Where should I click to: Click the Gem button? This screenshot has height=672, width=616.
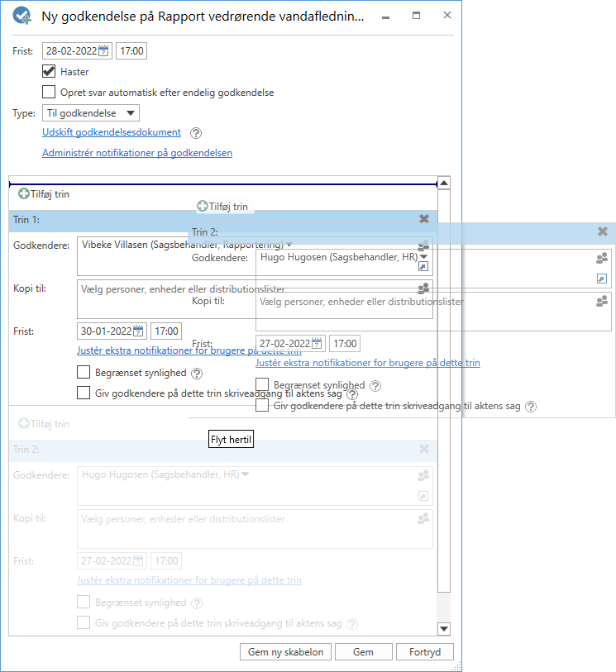pyautogui.click(x=363, y=652)
